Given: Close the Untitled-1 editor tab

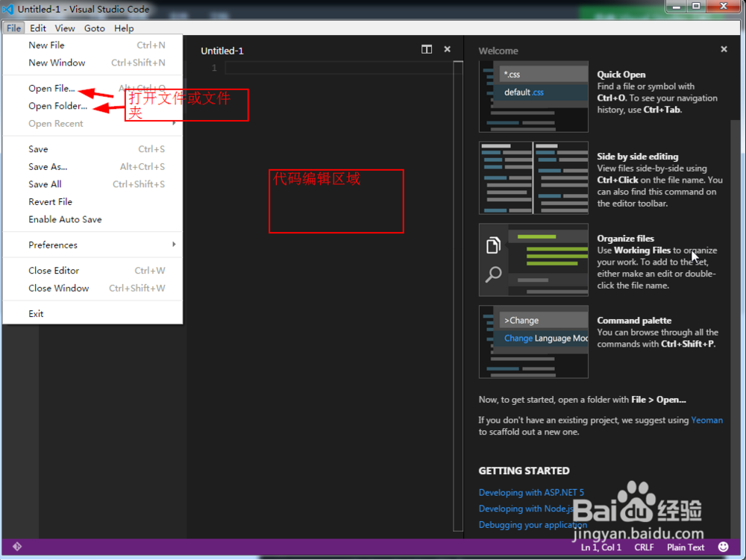Looking at the screenshot, I should (x=447, y=49).
